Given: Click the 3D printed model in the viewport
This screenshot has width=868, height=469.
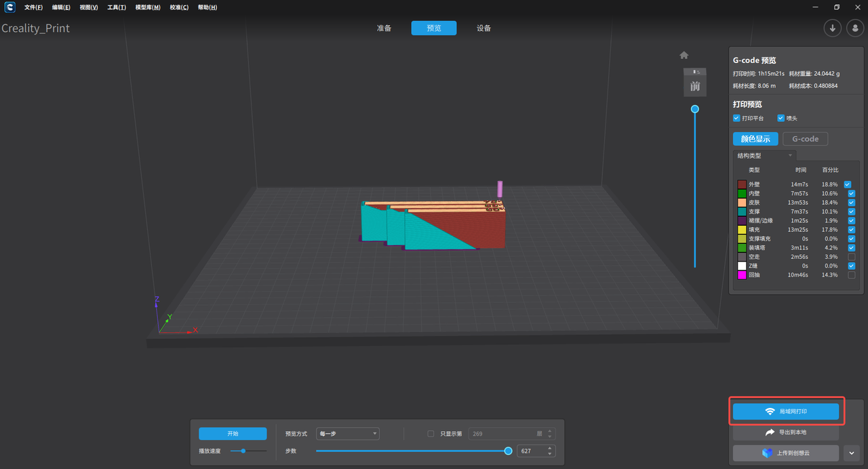Looking at the screenshot, I should click(x=434, y=226).
